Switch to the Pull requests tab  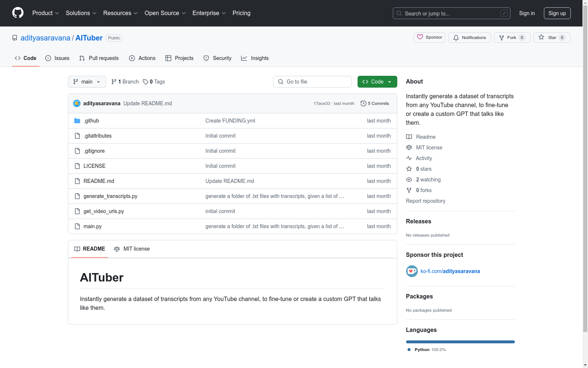coord(99,58)
